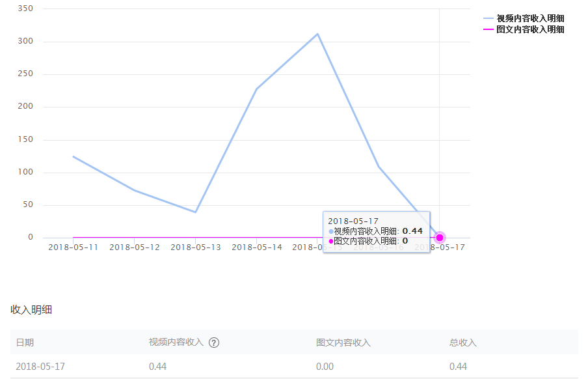588x379 pixels.
Task: Click the 总收入 column header
Action: click(x=462, y=343)
